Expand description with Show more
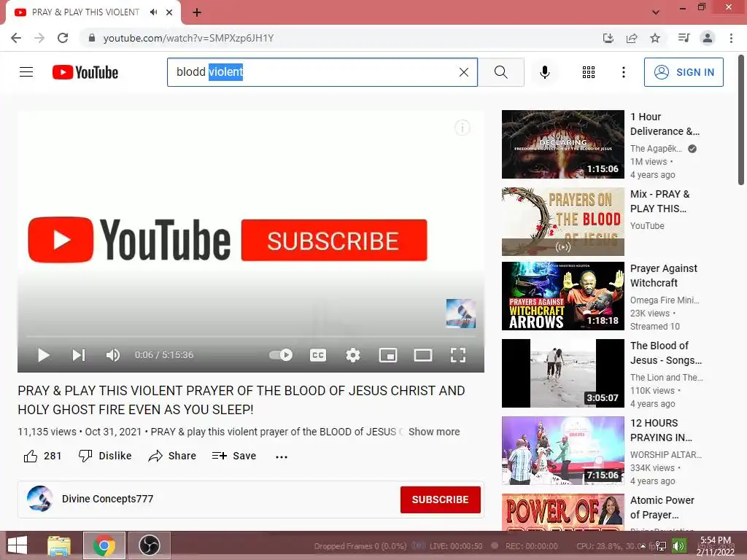Viewport: 747px width, 560px height. pyautogui.click(x=434, y=432)
